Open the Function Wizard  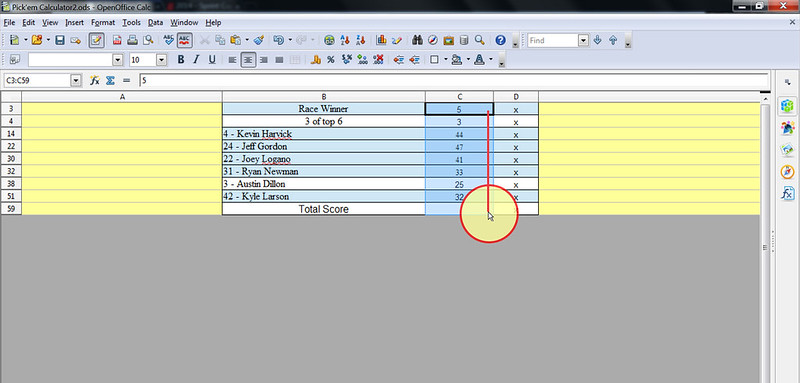click(x=94, y=80)
